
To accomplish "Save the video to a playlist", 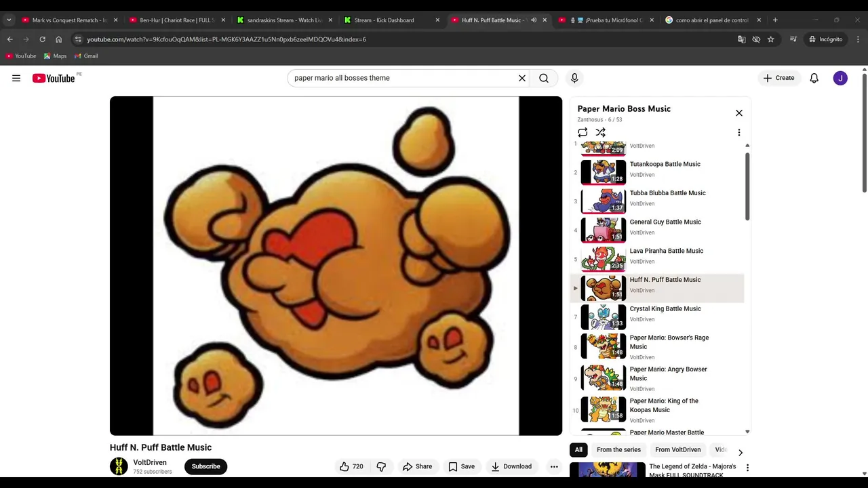I will (461, 466).
